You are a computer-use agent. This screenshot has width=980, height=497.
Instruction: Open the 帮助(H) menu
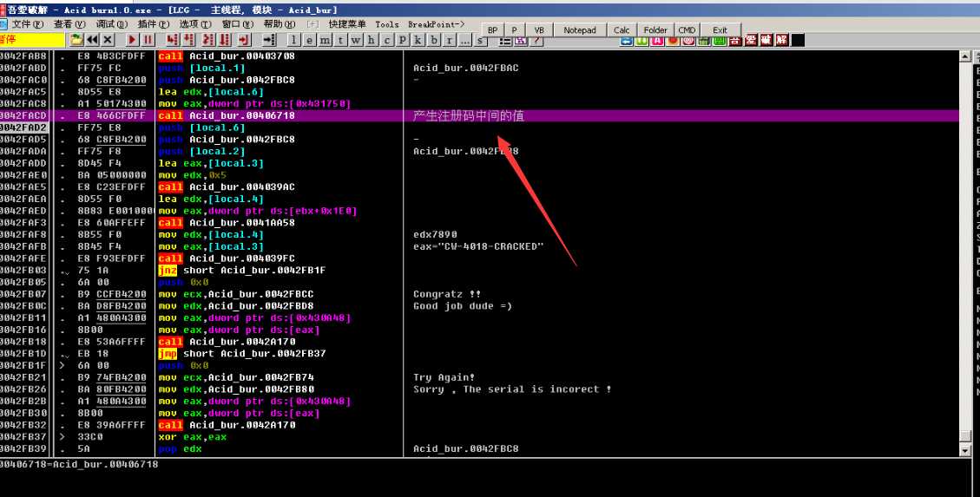[280, 23]
